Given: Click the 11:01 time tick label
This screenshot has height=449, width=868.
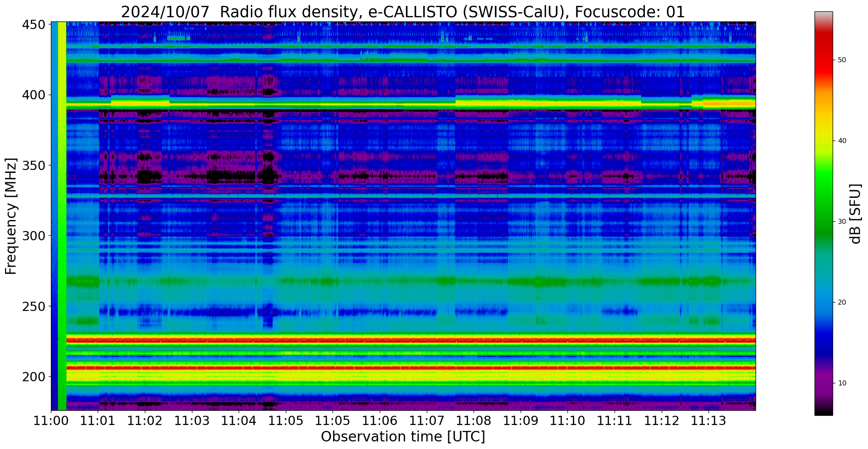Looking at the screenshot, I should pyautogui.click(x=98, y=421).
